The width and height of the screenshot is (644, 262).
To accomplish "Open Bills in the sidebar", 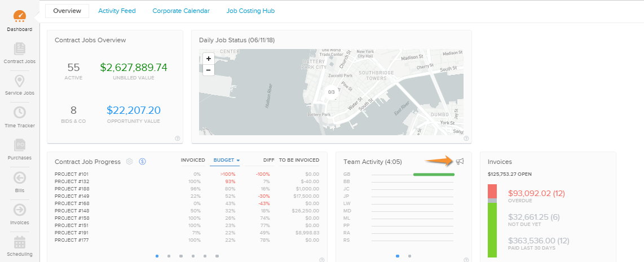I will [20, 182].
